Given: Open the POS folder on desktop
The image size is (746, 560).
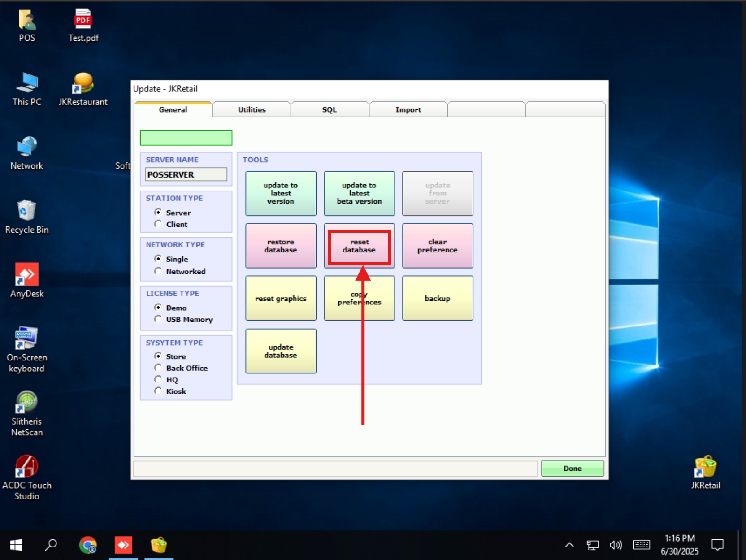Looking at the screenshot, I should [27, 26].
